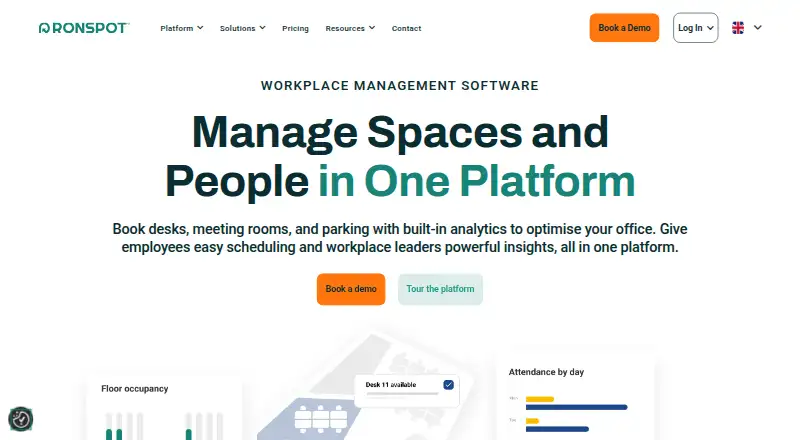Expand the Solutions dropdown
The image size is (800, 440).
tap(243, 28)
